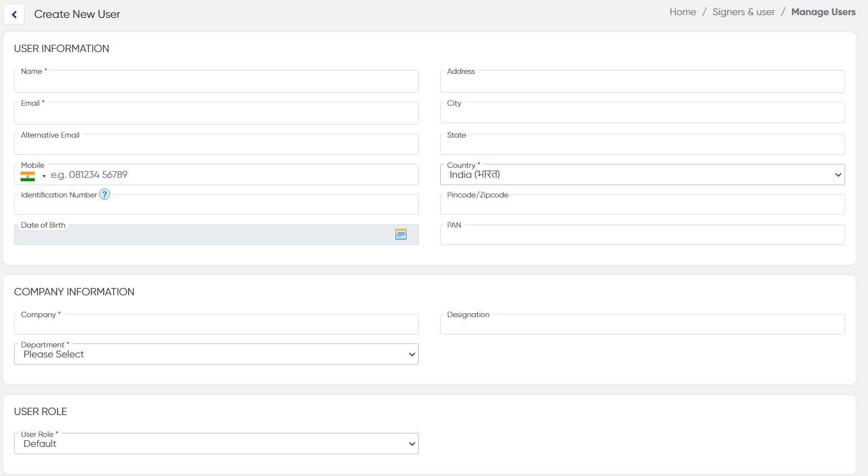Focus the Address input field
The width and height of the screenshot is (868, 476).
[642, 82]
